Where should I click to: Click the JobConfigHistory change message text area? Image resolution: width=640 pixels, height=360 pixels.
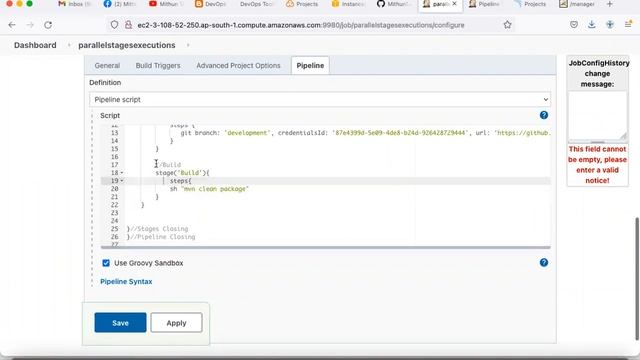tap(598, 116)
